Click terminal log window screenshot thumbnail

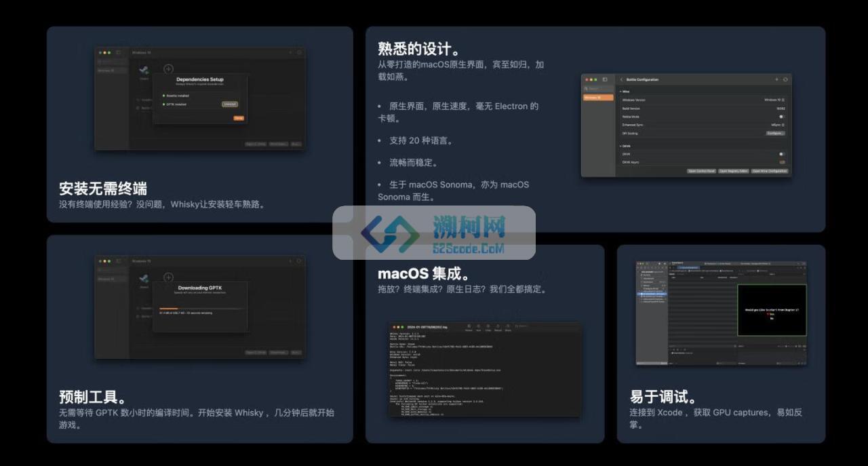click(x=484, y=369)
